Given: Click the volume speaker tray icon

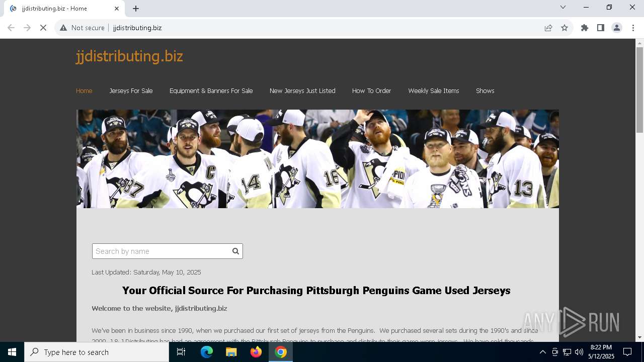Looking at the screenshot, I should coord(579,352).
